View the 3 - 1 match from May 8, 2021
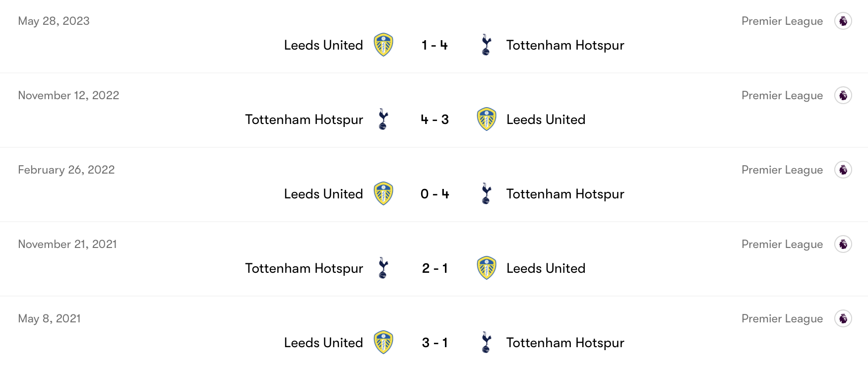The image size is (868, 367). [x=434, y=343]
